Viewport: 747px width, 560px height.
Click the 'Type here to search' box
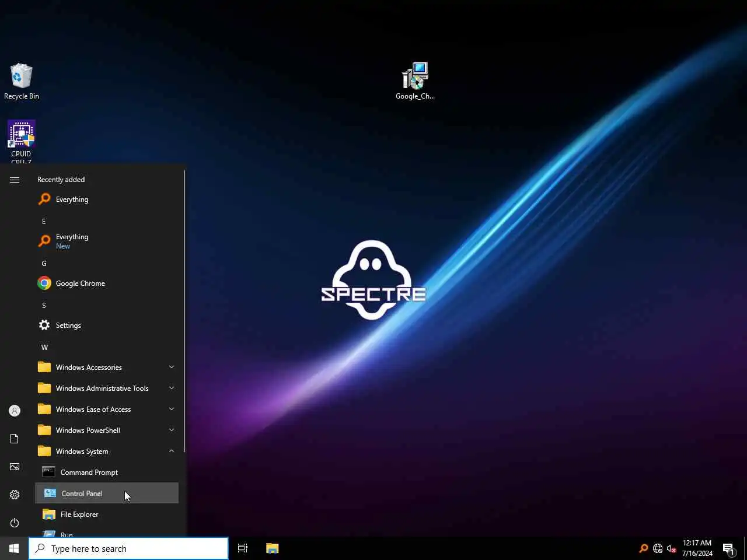[x=128, y=548]
